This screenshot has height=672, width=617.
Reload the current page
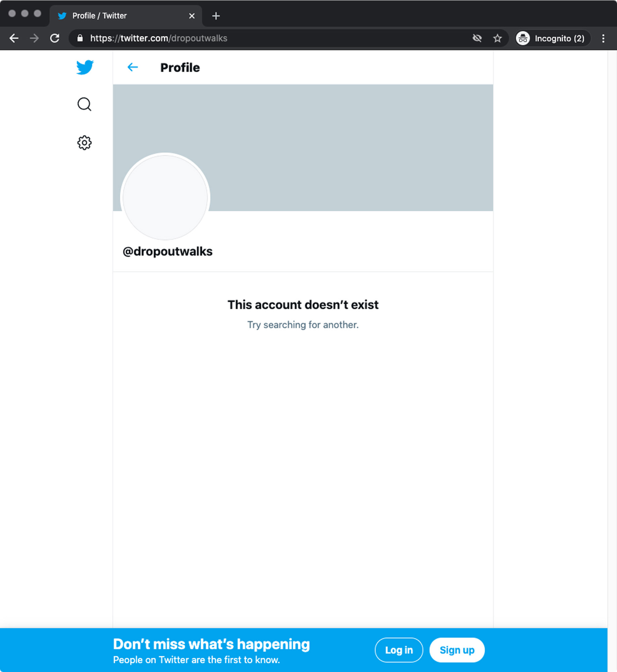point(55,38)
